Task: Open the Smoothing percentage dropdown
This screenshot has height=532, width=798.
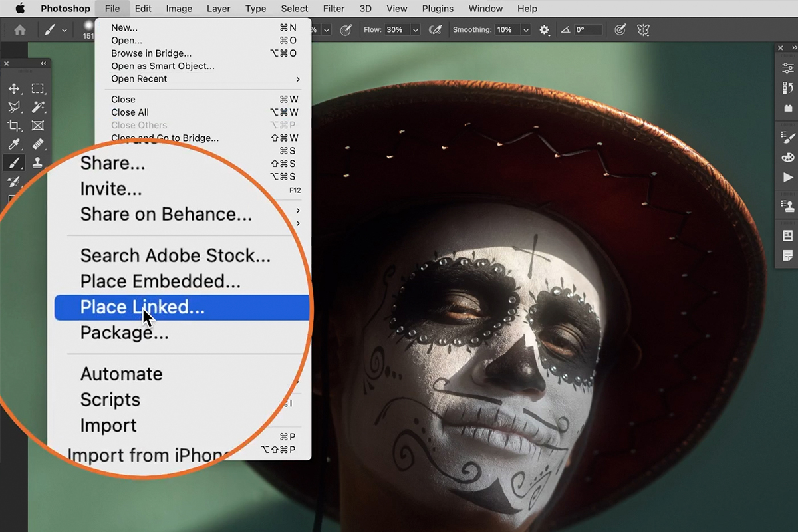Action: pyautogui.click(x=525, y=29)
